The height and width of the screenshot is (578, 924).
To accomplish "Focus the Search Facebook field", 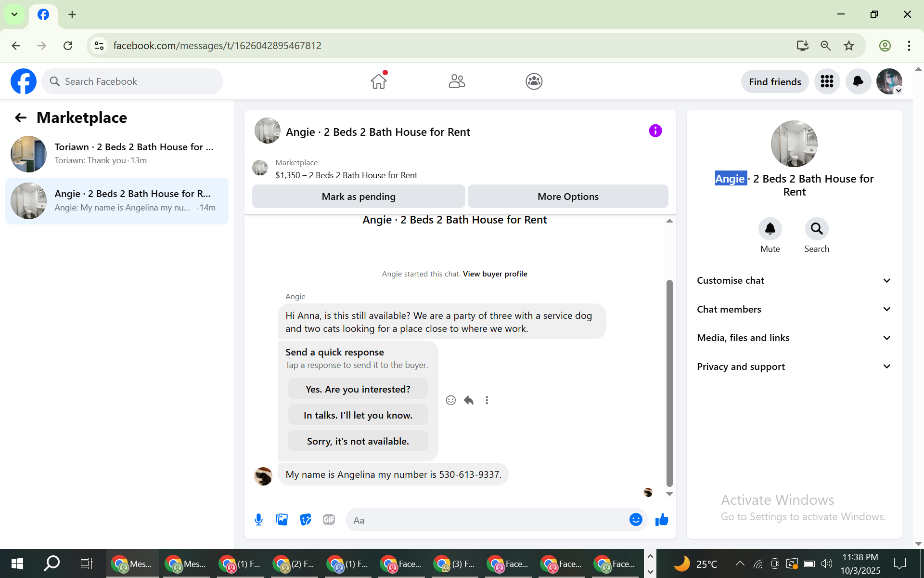I will click(132, 81).
